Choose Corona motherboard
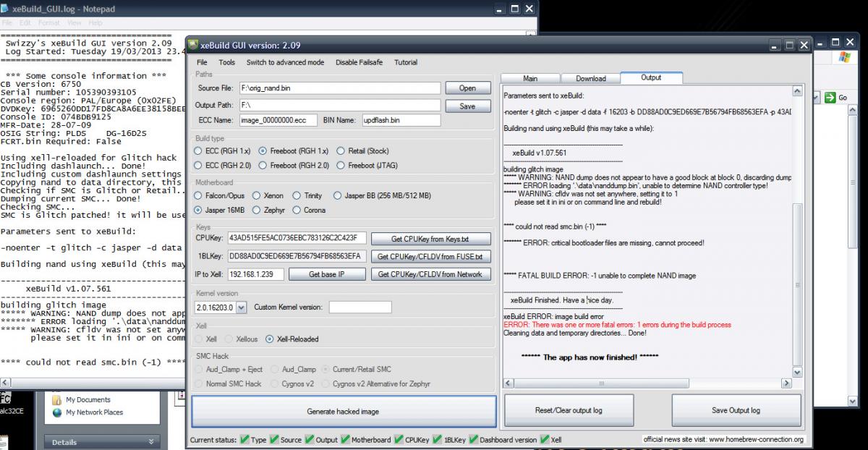 pyautogui.click(x=297, y=210)
